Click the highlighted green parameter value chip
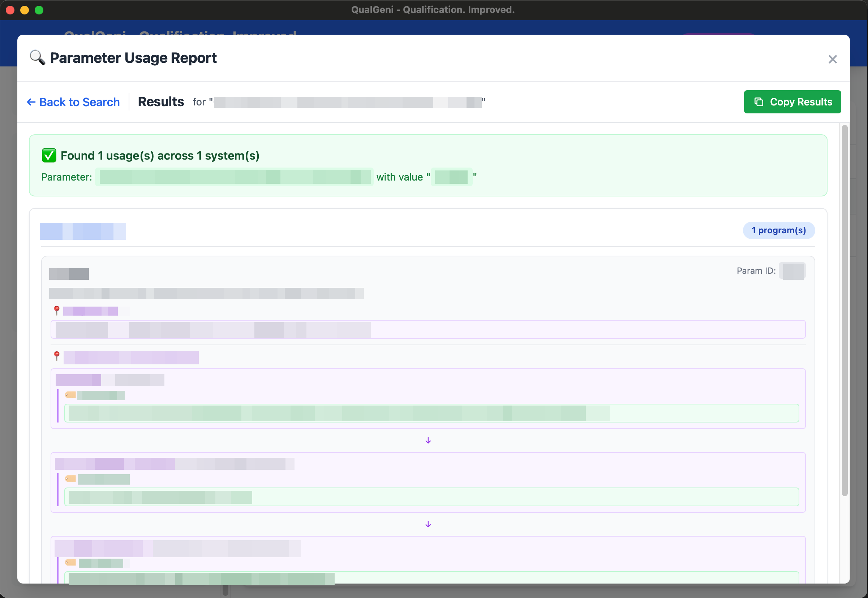868x598 pixels. click(452, 177)
